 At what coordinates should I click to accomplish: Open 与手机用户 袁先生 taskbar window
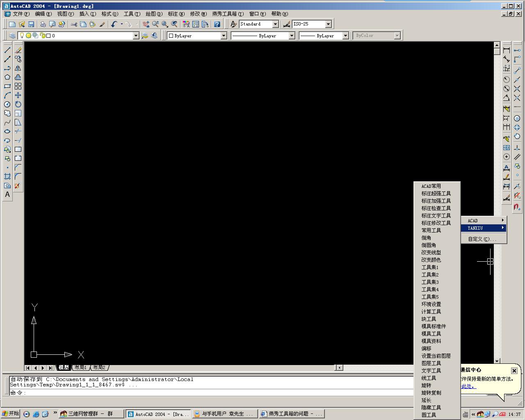[x=225, y=414]
